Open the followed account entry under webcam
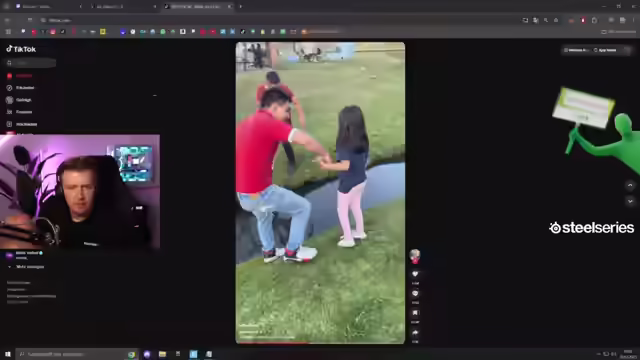Screen dimensions: 640x360 click(x=24, y=255)
